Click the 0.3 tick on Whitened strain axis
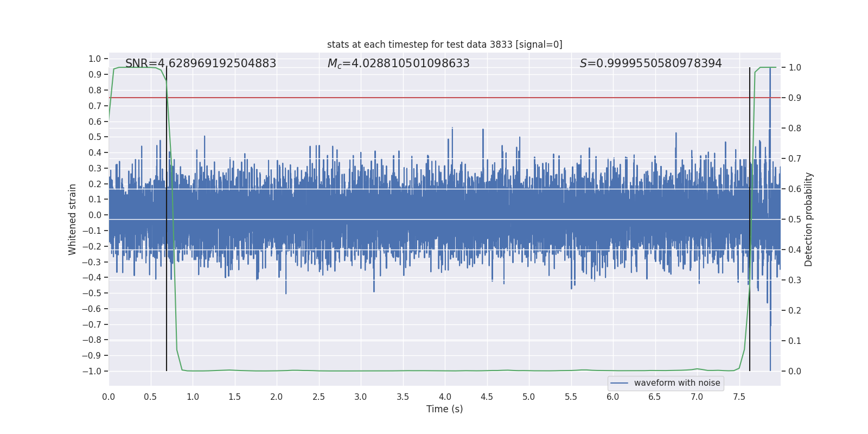The height and width of the screenshot is (434, 868). click(x=95, y=168)
